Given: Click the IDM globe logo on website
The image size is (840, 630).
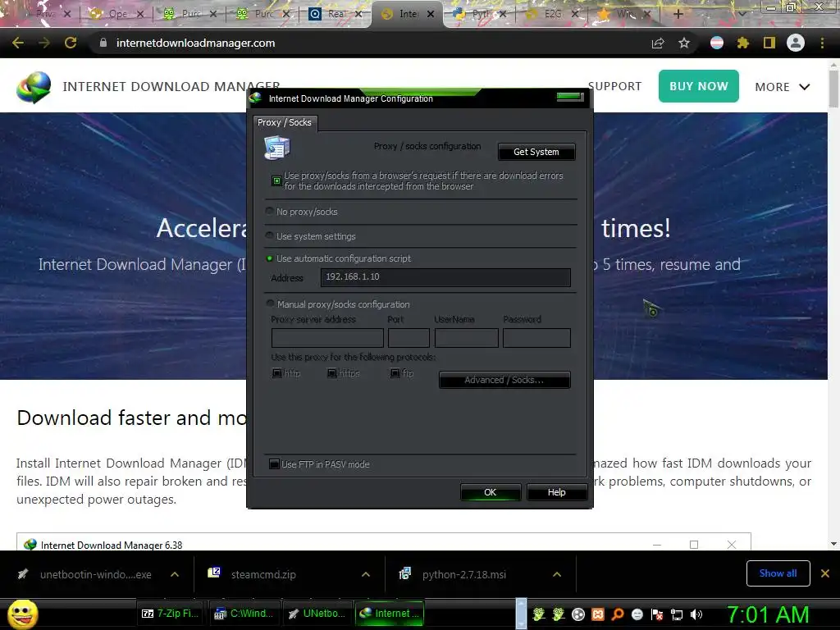Looking at the screenshot, I should tap(34, 87).
